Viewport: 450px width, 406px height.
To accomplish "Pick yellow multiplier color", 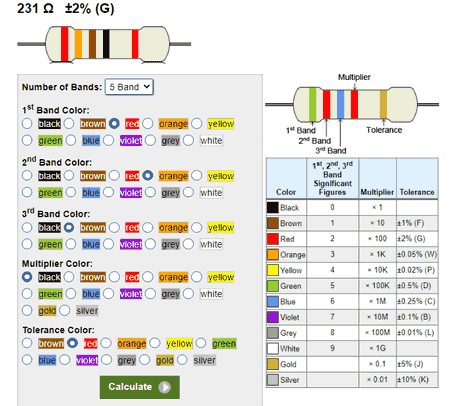I will [x=197, y=277].
